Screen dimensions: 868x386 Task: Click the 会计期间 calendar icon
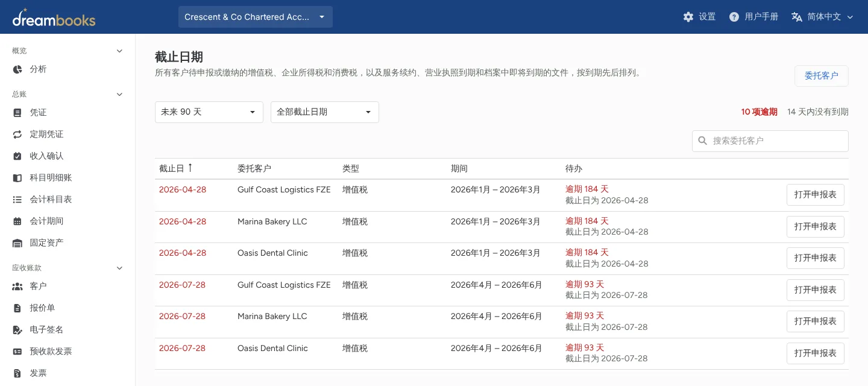[x=17, y=221]
